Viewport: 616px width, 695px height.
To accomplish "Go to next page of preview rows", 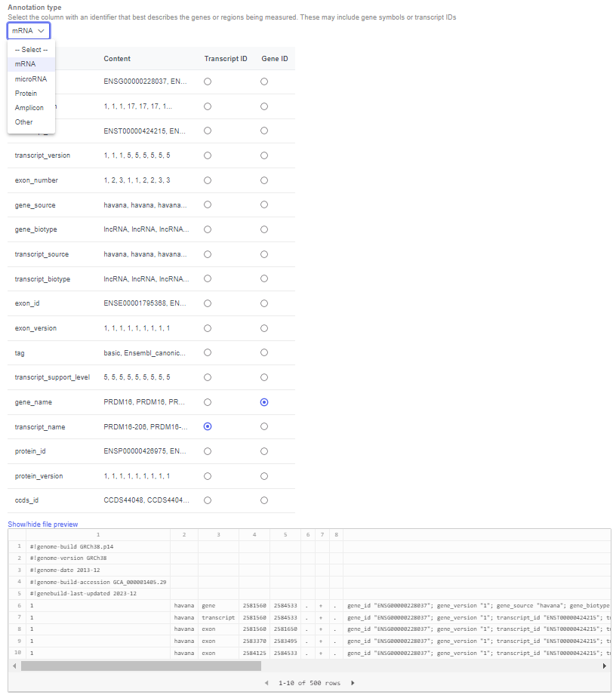I will [x=352, y=683].
